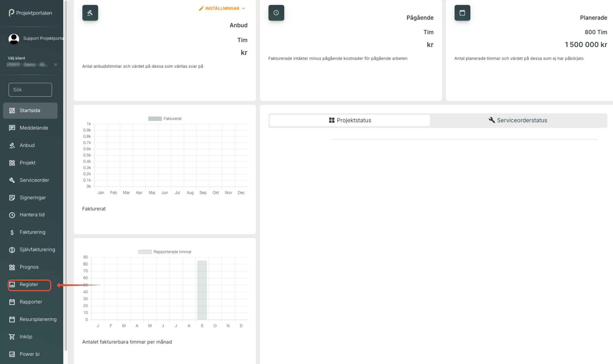Screen dimensions: 613x364
Task: Go to Resursplanering menu item
Action: pyautogui.click(x=38, y=319)
